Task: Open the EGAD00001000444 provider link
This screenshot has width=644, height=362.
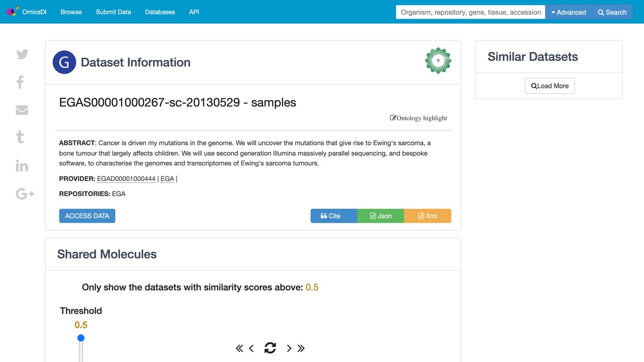Action: (126, 178)
